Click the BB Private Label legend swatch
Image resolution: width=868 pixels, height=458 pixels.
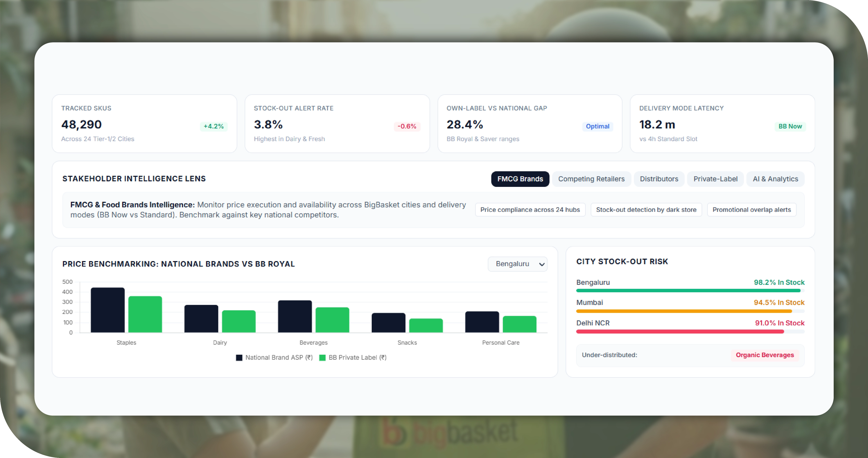pyautogui.click(x=322, y=358)
